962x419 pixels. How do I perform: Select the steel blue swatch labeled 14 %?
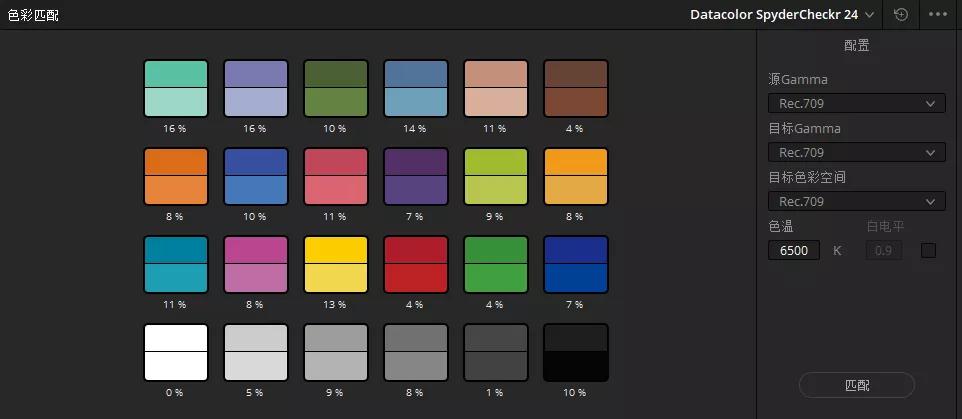(416, 88)
